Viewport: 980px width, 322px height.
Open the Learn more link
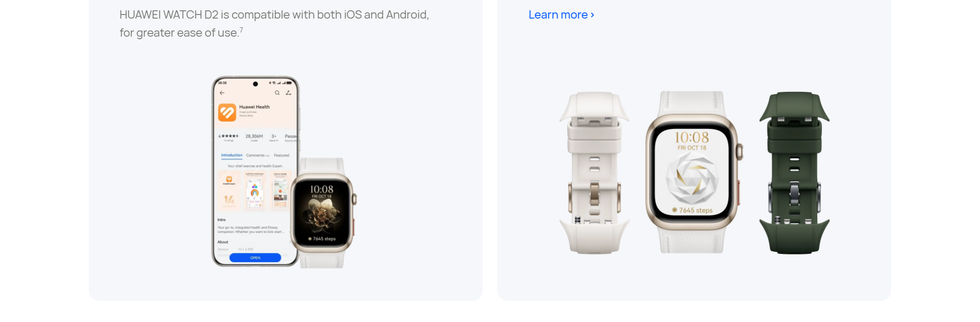click(561, 15)
